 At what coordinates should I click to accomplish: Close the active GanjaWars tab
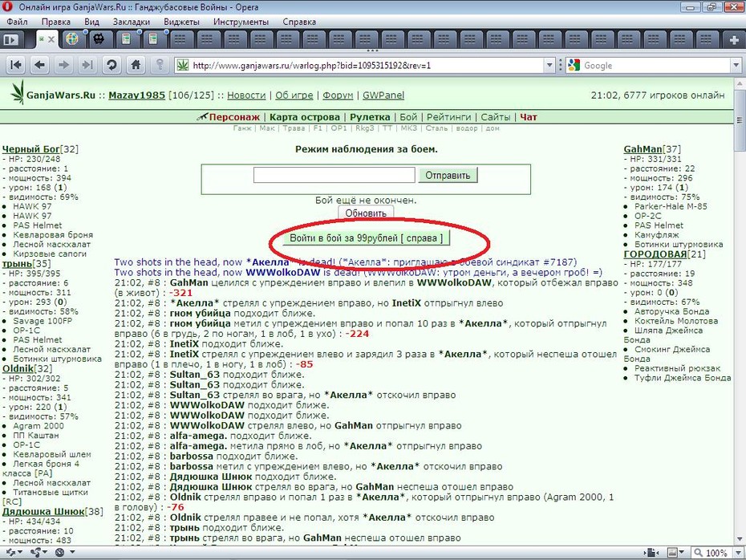tap(51, 39)
